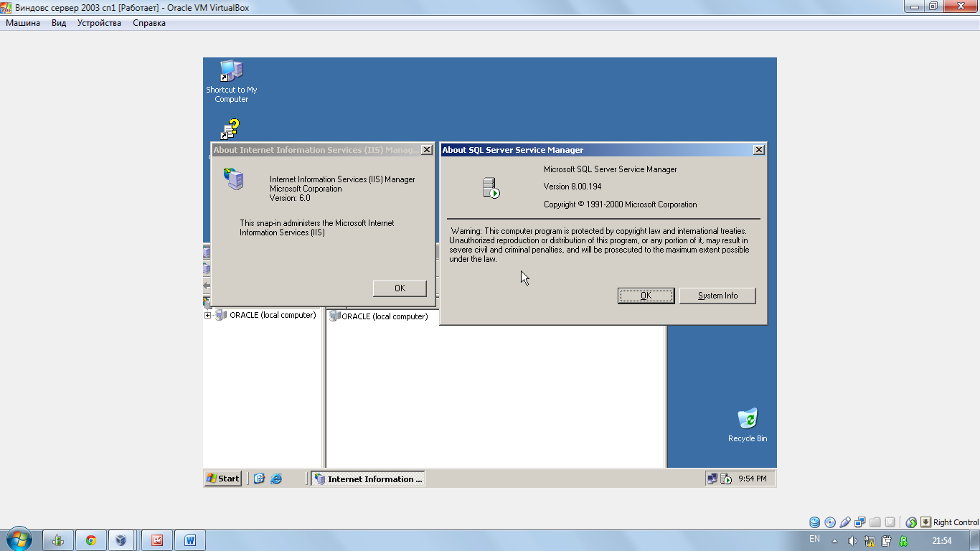Click the host power plug tray icon
The width and height of the screenshot is (980, 551).
tap(887, 541)
